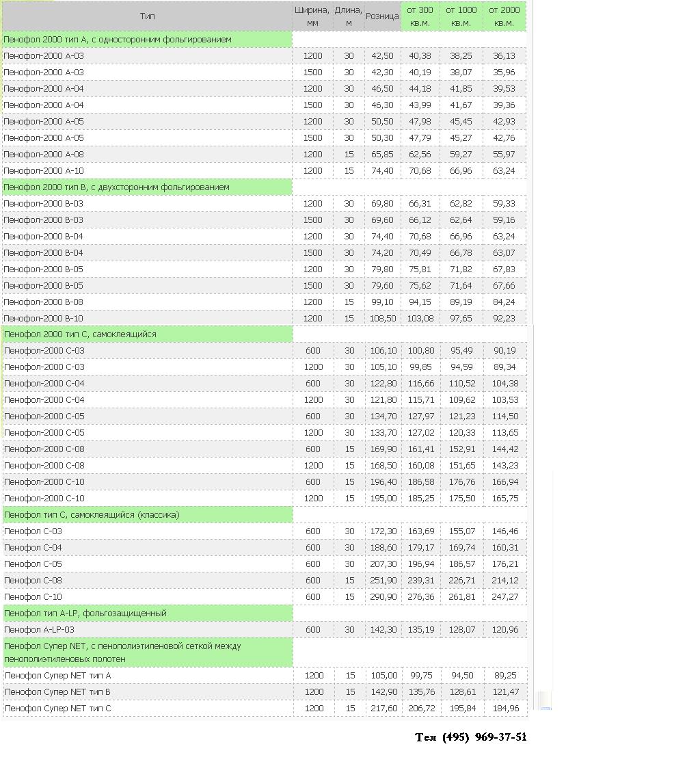Click the price cell '99,85'
Screen dimensions: 700x766
pos(421,367)
